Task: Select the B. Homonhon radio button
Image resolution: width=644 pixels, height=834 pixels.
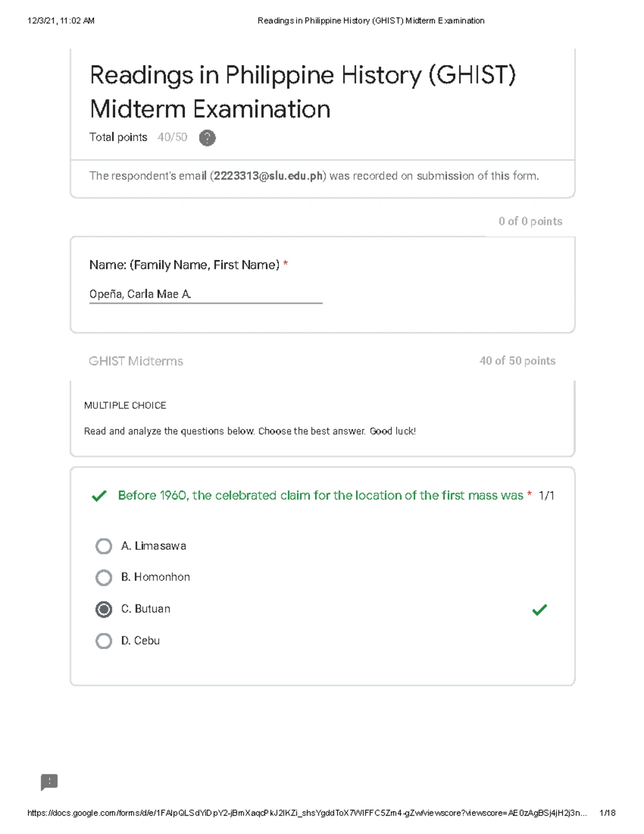Action: click(104, 577)
